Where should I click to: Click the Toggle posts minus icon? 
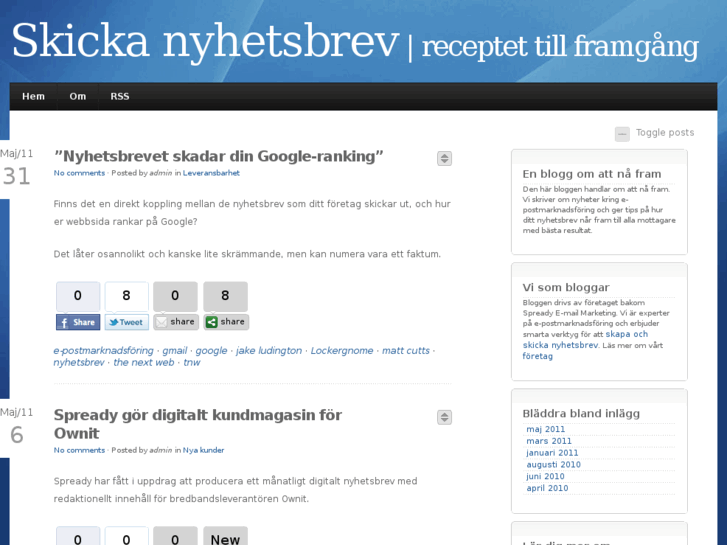622,134
